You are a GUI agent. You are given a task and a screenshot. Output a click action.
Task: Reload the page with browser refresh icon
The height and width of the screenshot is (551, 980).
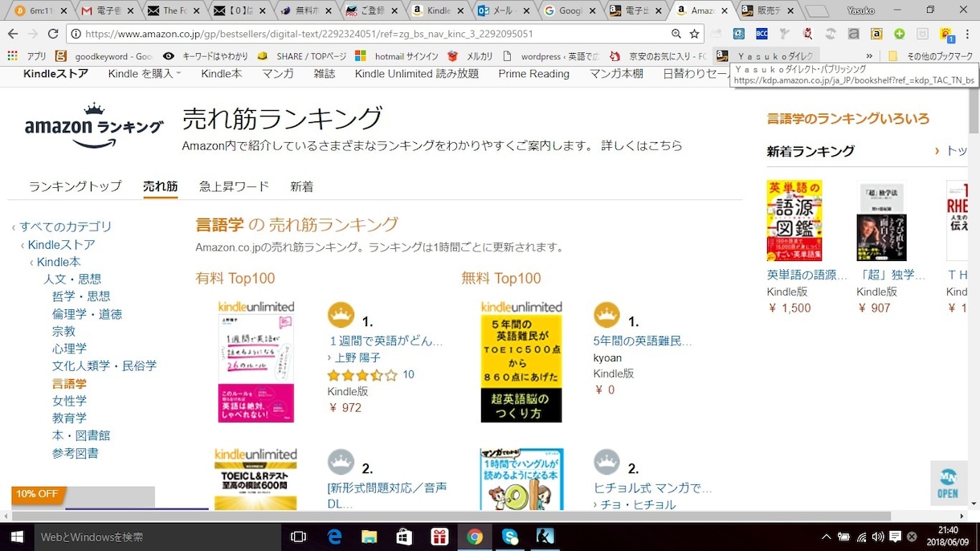(53, 34)
